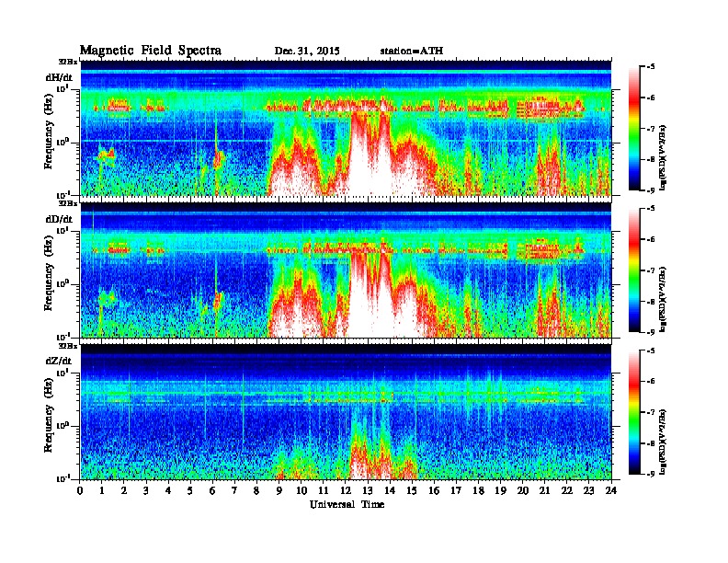This screenshot has height=563, width=728.
Task: Click hour 20 on the time axis
Action: pyautogui.click(x=523, y=490)
